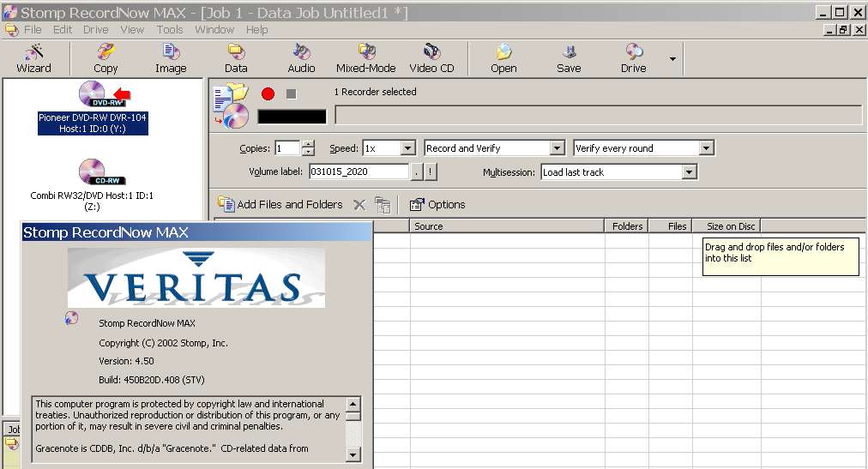This screenshot has height=469, width=868.
Task: Click the application icon in title bar
Action: coord(10,12)
